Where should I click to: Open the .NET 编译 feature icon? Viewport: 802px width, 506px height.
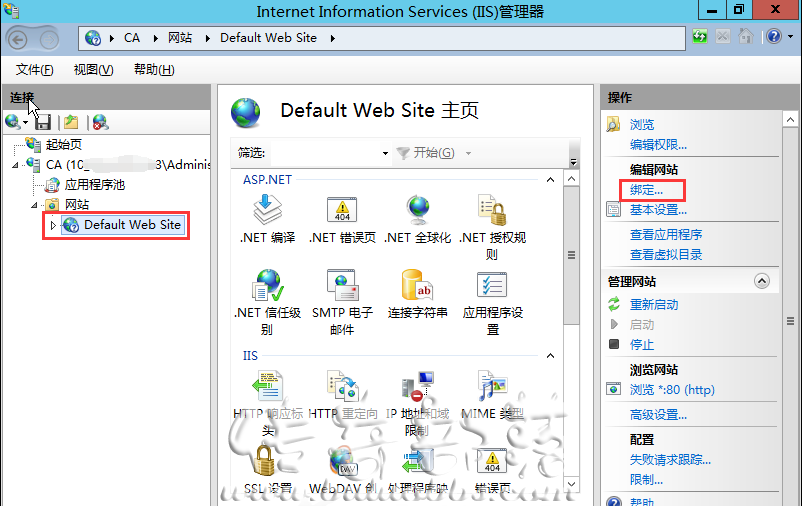tap(267, 210)
